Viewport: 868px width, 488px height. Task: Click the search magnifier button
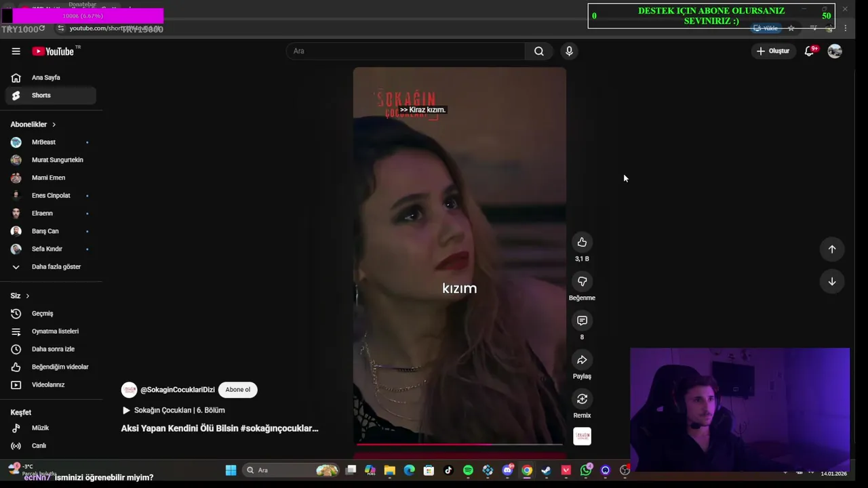[x=538, y=51]
